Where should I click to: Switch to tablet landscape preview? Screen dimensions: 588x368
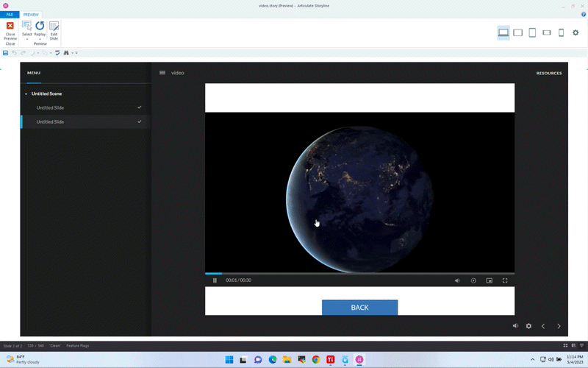517,32
